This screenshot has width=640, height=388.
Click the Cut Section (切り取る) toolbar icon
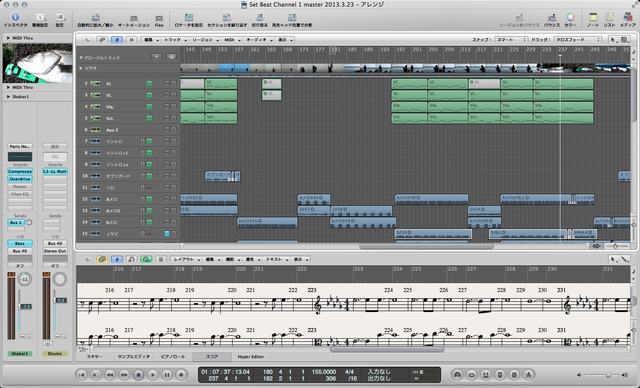(260, 18)
